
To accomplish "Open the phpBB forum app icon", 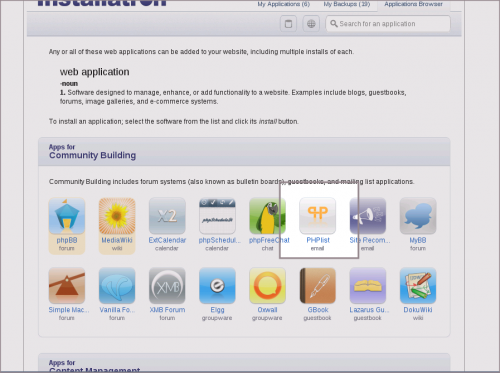I will (x=67, y=216).
